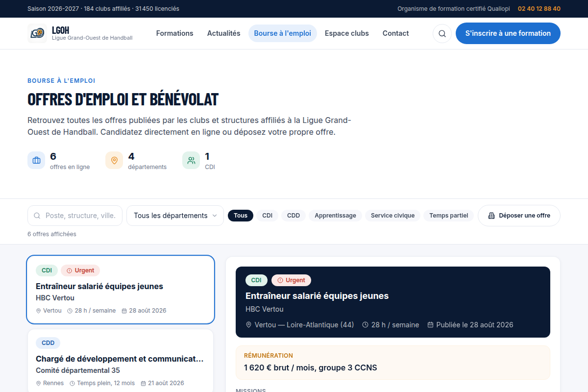Screen dimensions: 588x392
Task: Filter offers by CDI chip
Action: pos(267,216)
